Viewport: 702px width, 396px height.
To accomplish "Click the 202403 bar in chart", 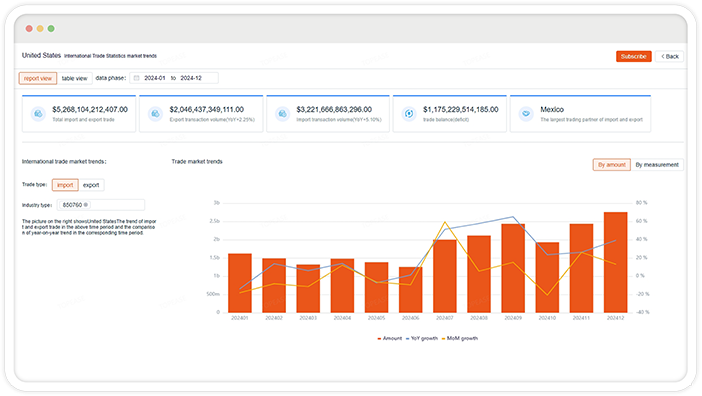I will pyautogui.click(x=308, y=289).
